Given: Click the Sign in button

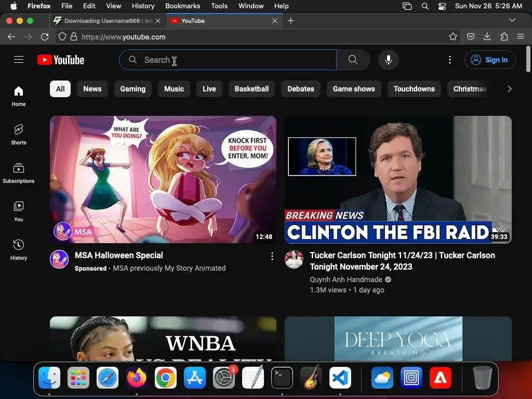Looking at the screenshot, I should click(490, 60).
